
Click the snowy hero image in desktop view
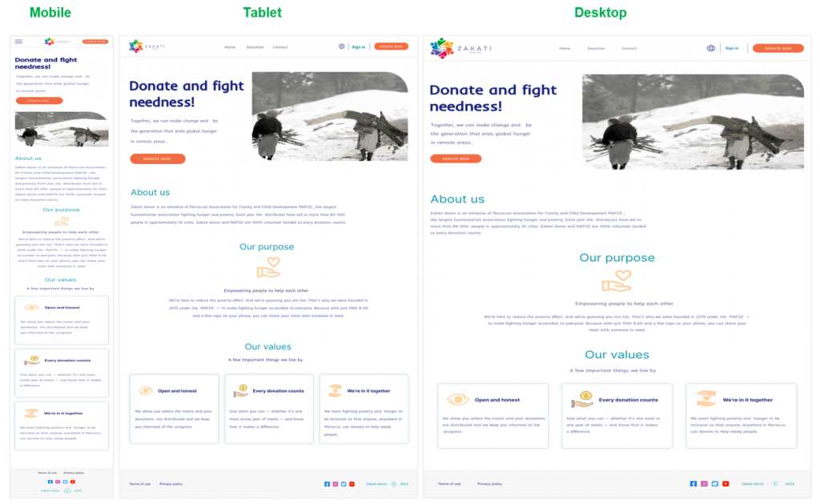pyautogui.click(x=693, y=122)
